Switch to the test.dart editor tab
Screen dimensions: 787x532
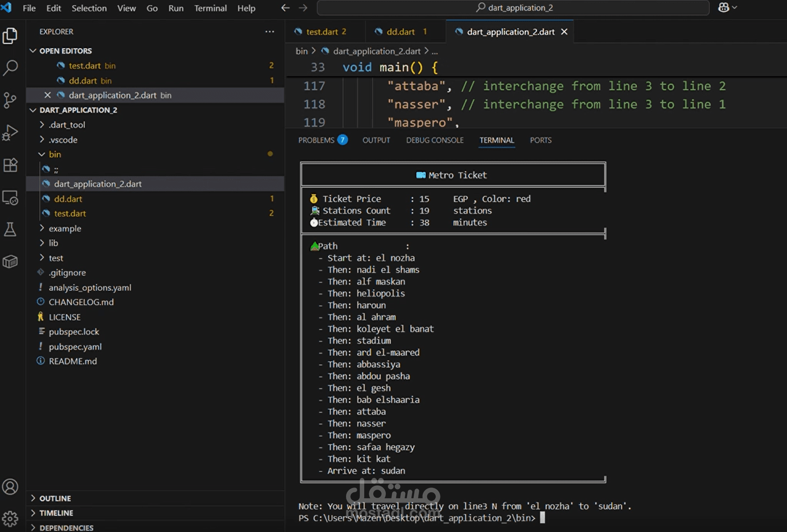pos(321,32)
